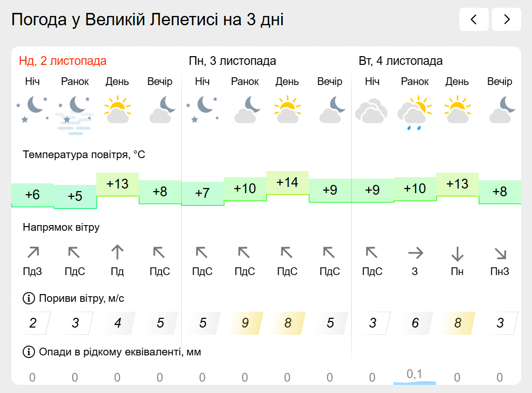Image resolution: width=532 pixels, height=393 pixels.
Task: Click the next days arrow button
Action: (x=506, y=20)
